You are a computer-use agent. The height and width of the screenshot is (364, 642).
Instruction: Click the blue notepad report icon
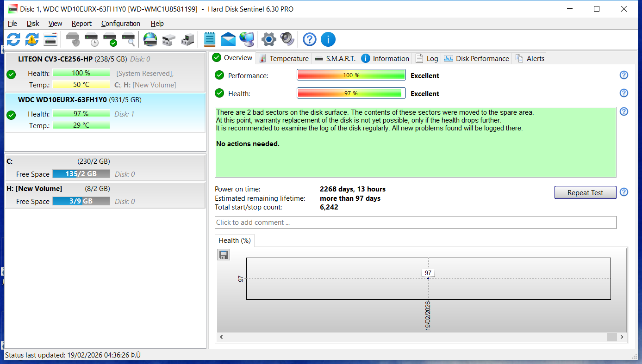(210, 39)
